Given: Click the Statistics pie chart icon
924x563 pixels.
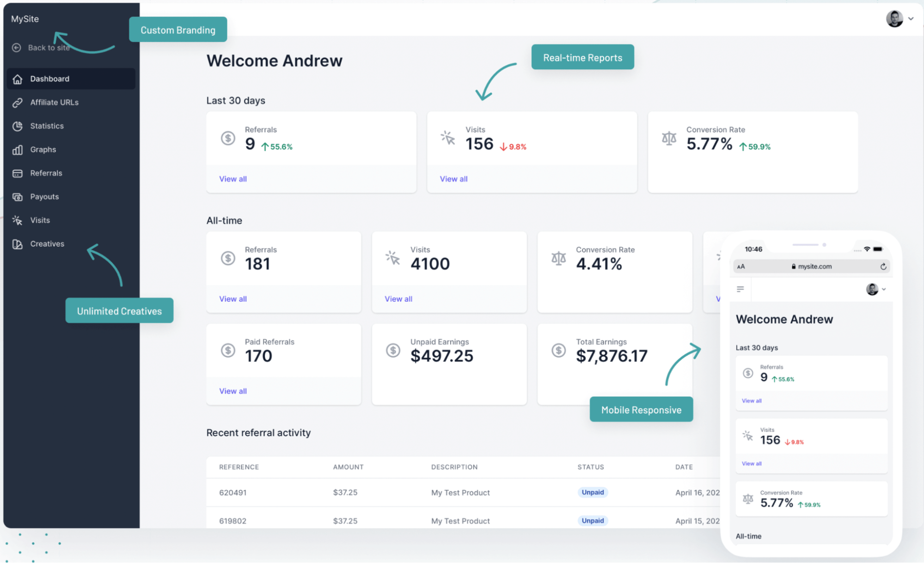Looking at the screenshot, I should tap(17, 126).
